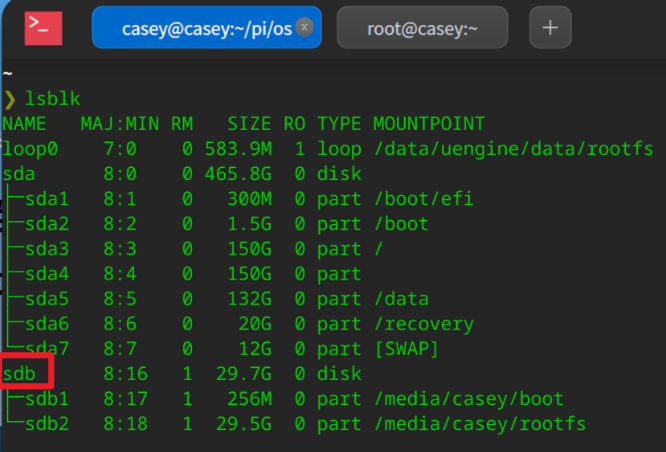Close the casey@casey:~/pi/os tab
Screen dimensions: 666x452
point(305,28)
